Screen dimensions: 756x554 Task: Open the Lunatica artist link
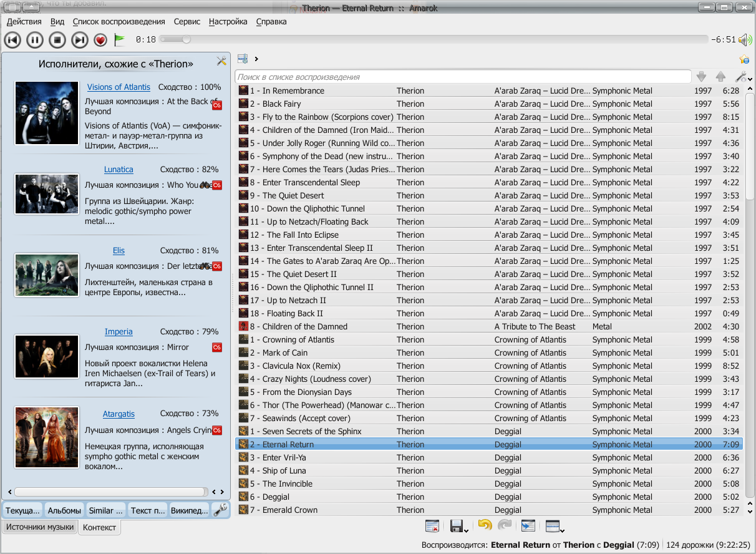click(119, 170)
